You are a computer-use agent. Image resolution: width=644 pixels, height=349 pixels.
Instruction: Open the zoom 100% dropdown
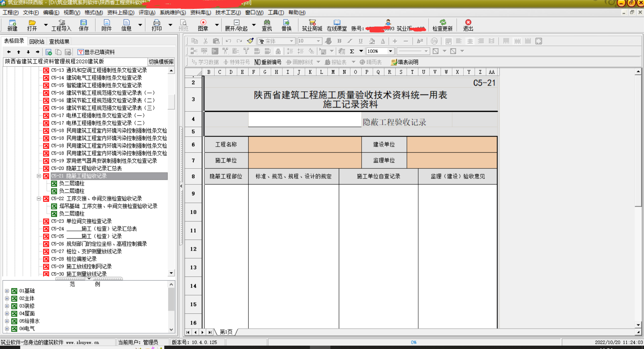pos(390,51)
